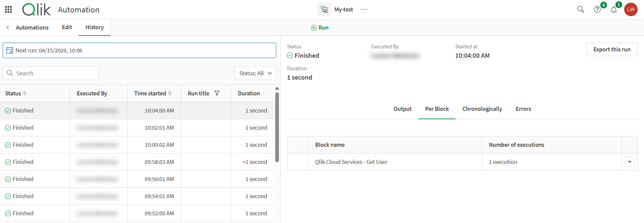This screenshot has width=644, height=223.
Task: Click the Started at 10:04:00 AM value
Action: [x=472, y=56]
